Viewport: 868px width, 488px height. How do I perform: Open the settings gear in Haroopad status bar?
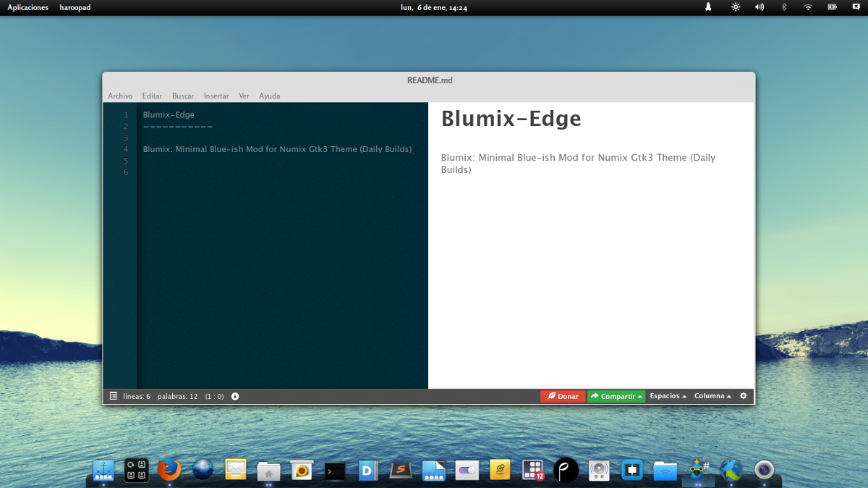tap(743, 396)
